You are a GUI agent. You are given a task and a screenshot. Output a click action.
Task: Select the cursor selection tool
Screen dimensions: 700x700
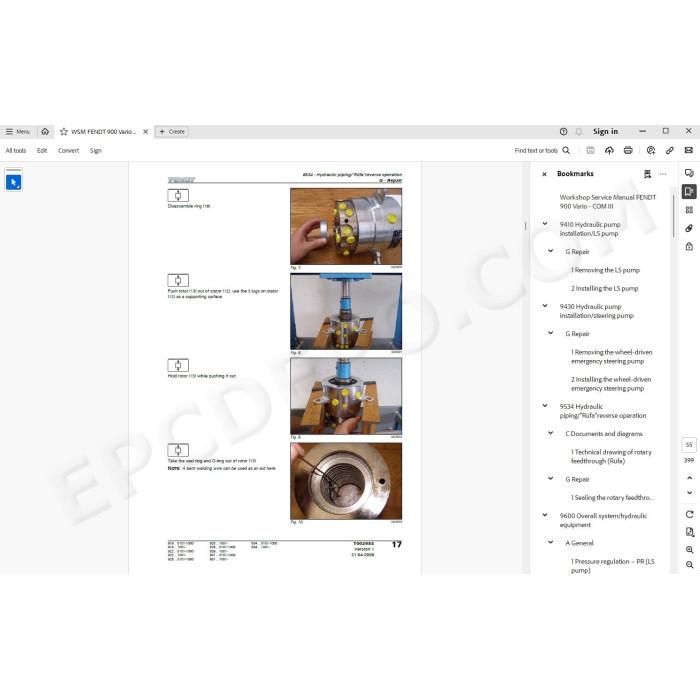[x=13, y=182]
